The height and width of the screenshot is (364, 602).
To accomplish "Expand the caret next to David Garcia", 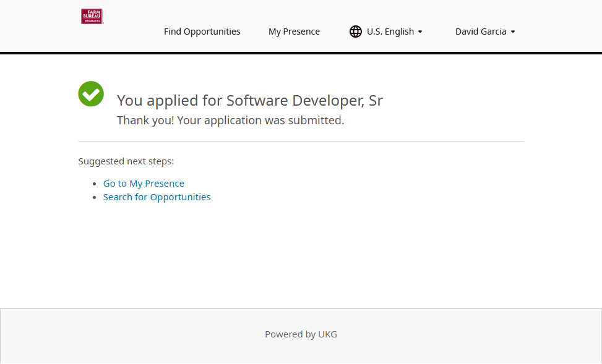I will pos(513,32).
